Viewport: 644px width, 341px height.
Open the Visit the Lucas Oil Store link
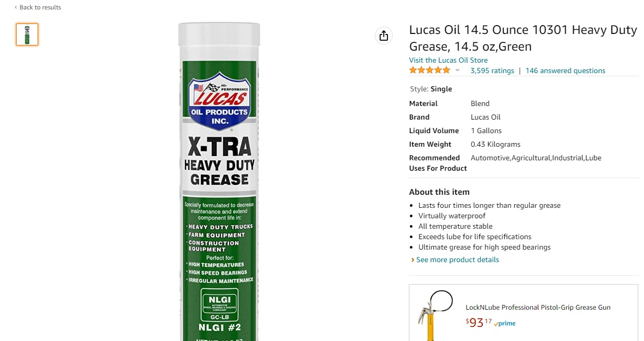(448, 60)
